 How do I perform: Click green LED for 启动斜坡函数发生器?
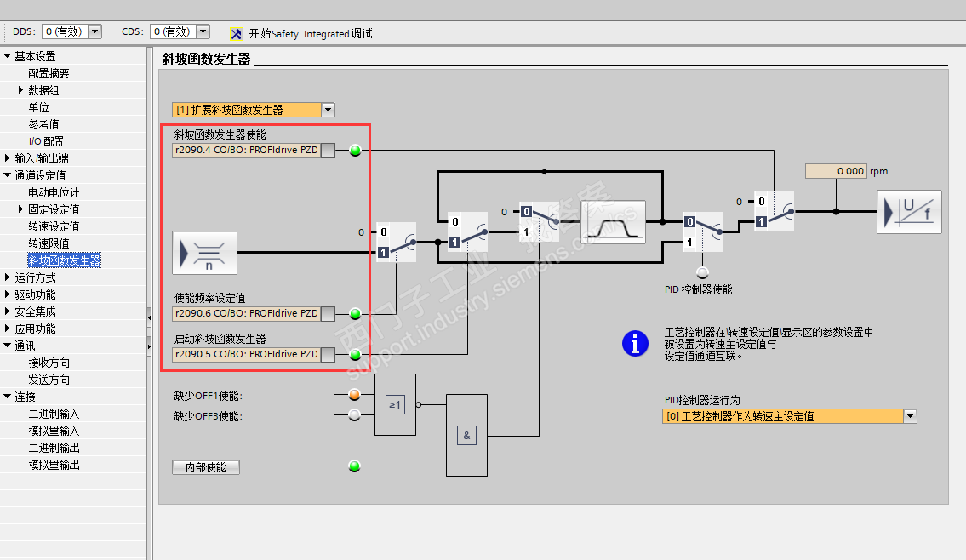355,354
